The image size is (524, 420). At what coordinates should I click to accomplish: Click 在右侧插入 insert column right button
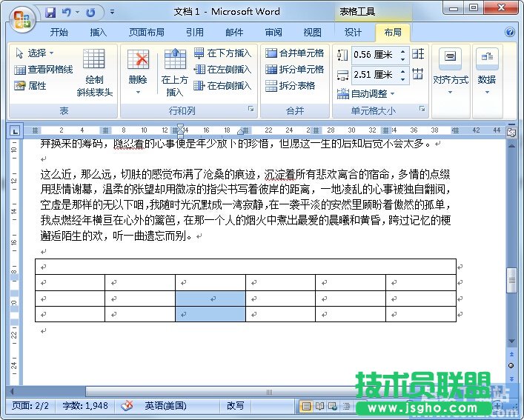point(222,86)
